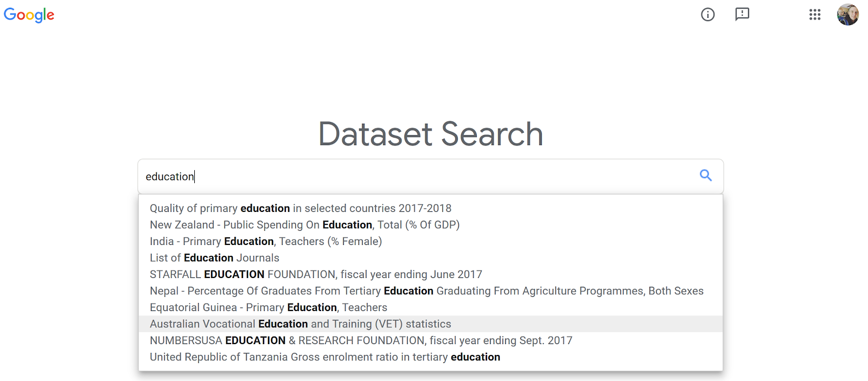Choose the Nepal tertiary education graduates suggestion
This screenshot has width=868, height=381.
coord(426,290)
